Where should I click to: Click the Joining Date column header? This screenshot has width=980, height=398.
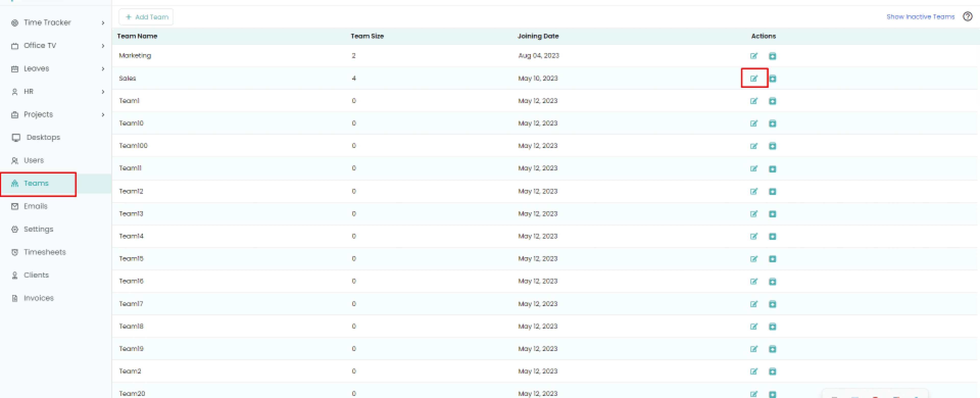tap(538, 36)
